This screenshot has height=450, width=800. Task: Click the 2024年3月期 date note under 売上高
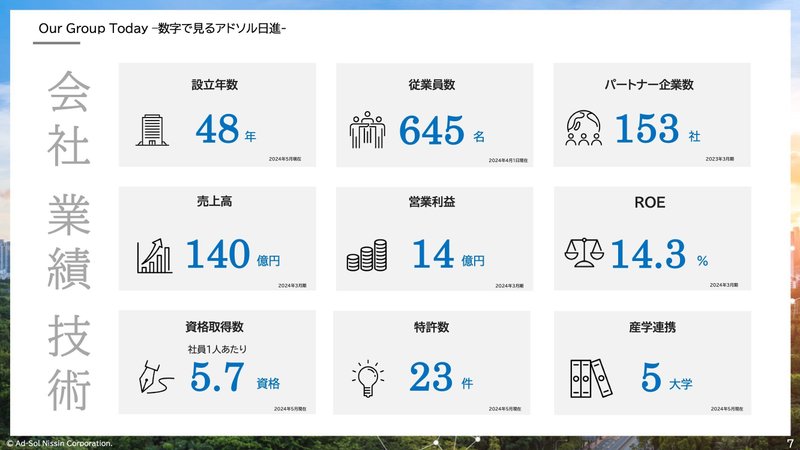[x=292, y=286]
